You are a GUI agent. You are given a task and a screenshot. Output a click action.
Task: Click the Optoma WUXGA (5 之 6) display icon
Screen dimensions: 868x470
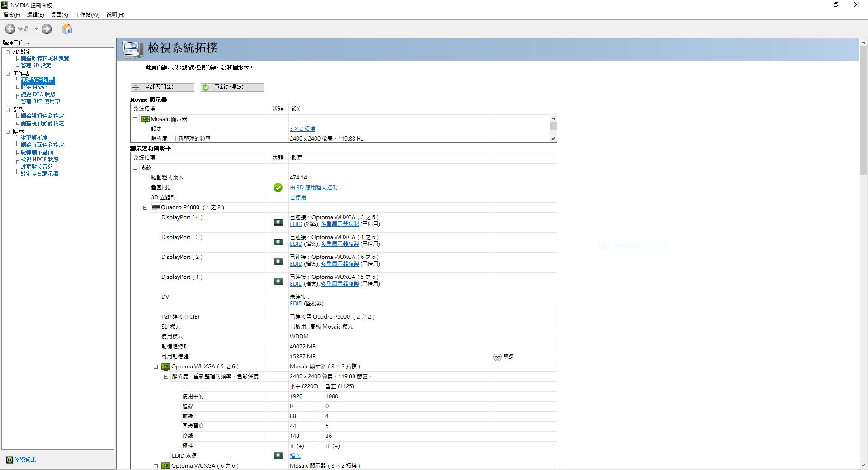[x=166, y=367]
